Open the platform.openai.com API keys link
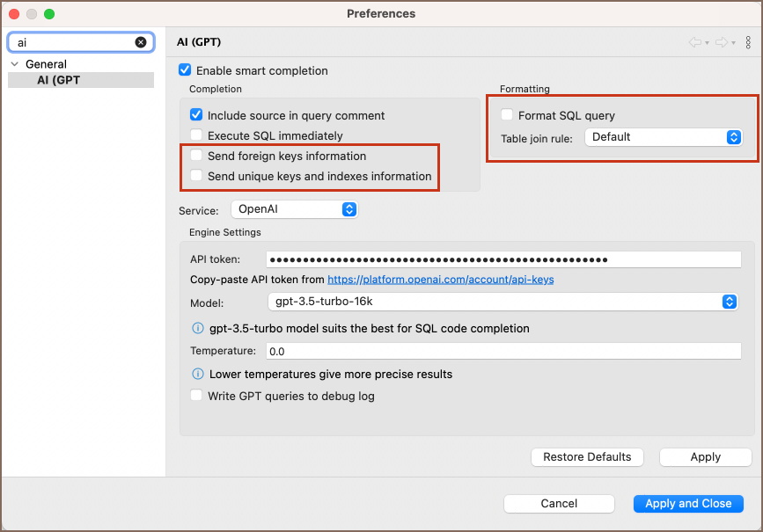This screenshot has width=763, height=532. pyautogui.click(x=440, y=280)
